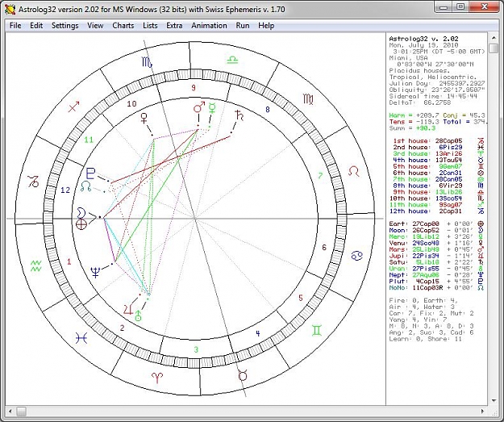Click the vertical scrollbar up arrow
The height and width of the screenshot is (422, 504).
coord(494,38)
